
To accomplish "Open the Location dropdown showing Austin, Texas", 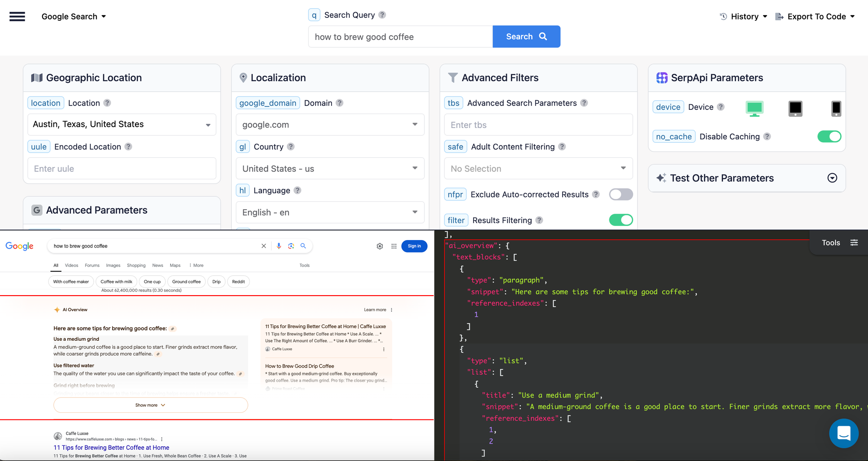I will coord(122,125).
